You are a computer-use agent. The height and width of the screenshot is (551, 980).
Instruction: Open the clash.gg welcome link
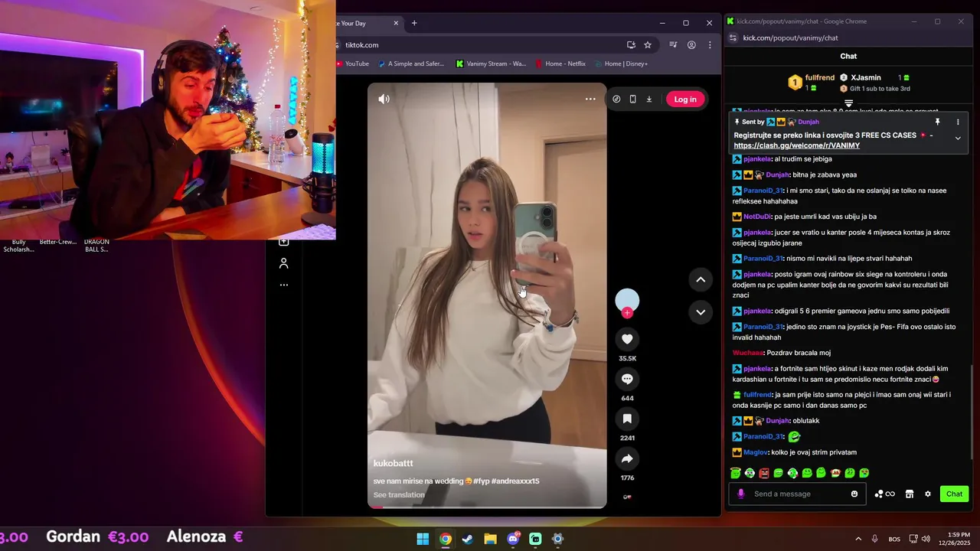coord(796,145)
